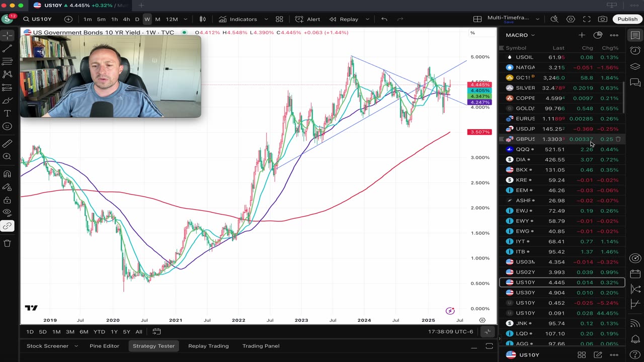Delete GBPUSD row with trash icon
The image size is (644, 362).
tap(618, 139)
